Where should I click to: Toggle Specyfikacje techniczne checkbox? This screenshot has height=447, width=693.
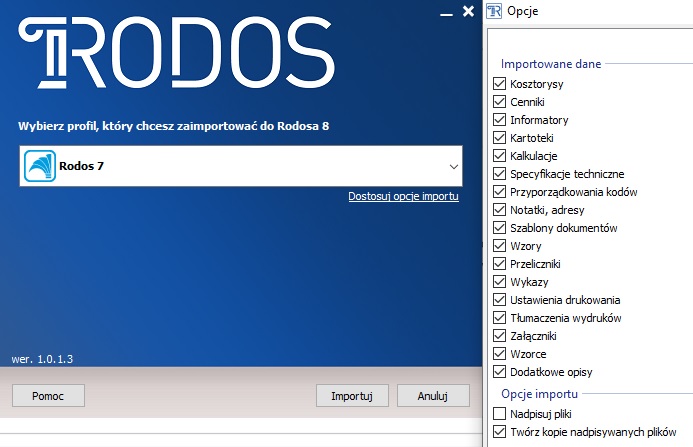click(x=499, y=174)
